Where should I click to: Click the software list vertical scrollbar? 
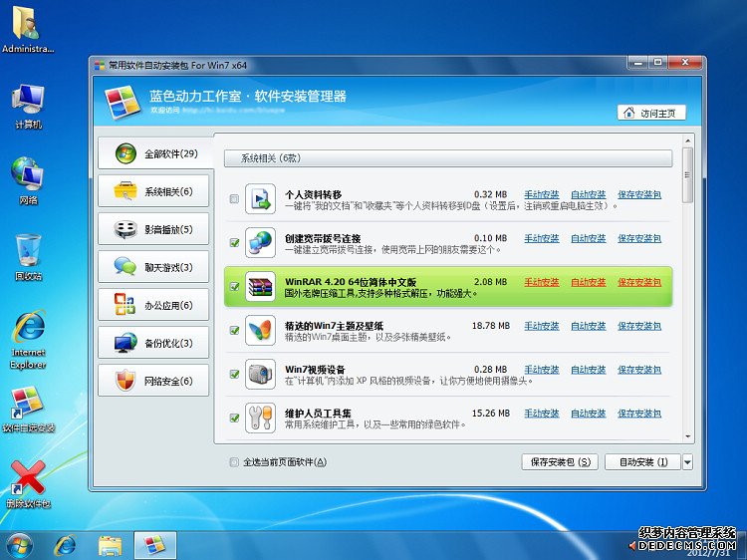click(687, 299)
